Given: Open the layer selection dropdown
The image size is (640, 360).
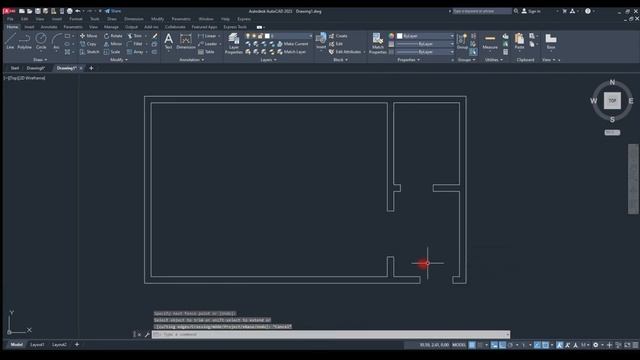Looking at the screenshot, I should (x=279, y=36).
